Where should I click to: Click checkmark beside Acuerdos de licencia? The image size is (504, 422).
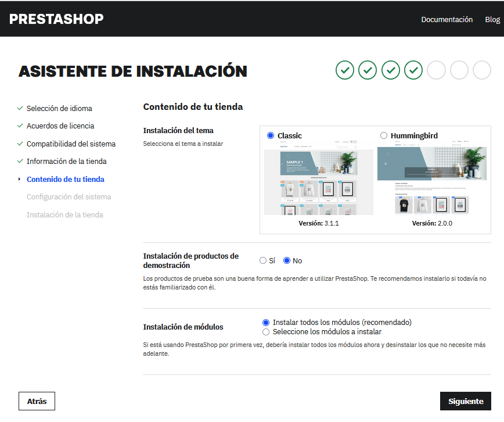(x=20, y=126)
